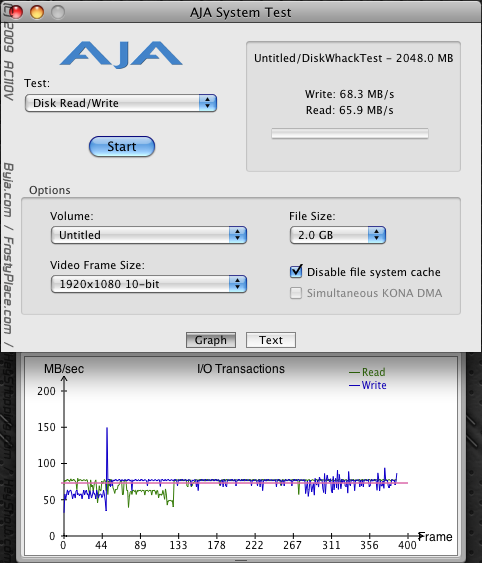Click the blue Write legend entry
The height and width of the screenshot is (563, 482).
368,385
